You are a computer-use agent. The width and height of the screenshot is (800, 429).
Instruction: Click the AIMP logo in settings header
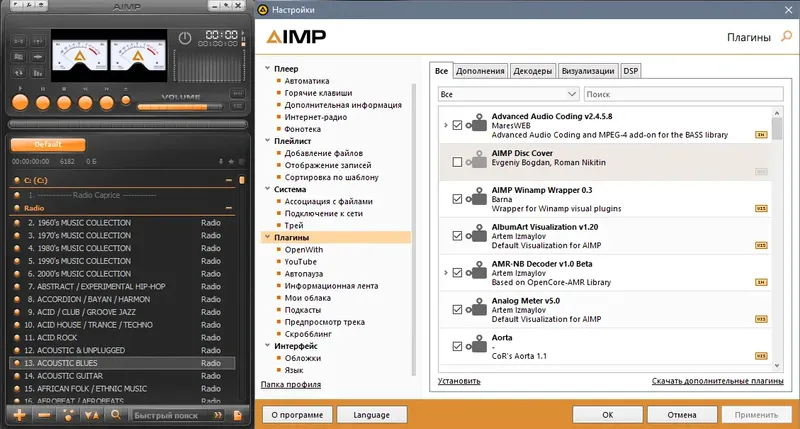pyautogui.click(x=296, y=36)
